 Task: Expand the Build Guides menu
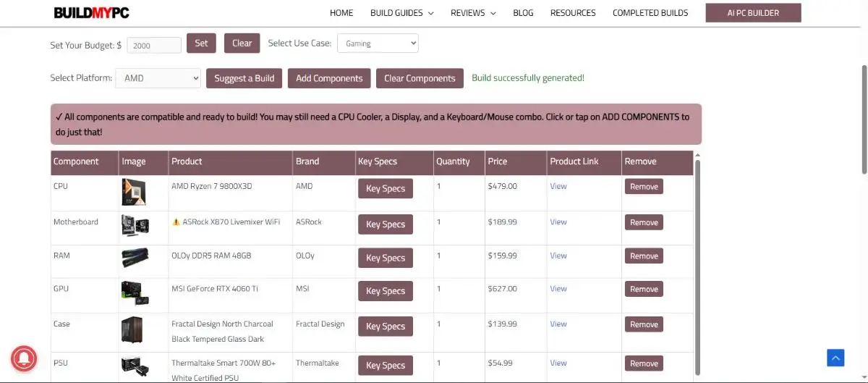click(x=401, y=13)
